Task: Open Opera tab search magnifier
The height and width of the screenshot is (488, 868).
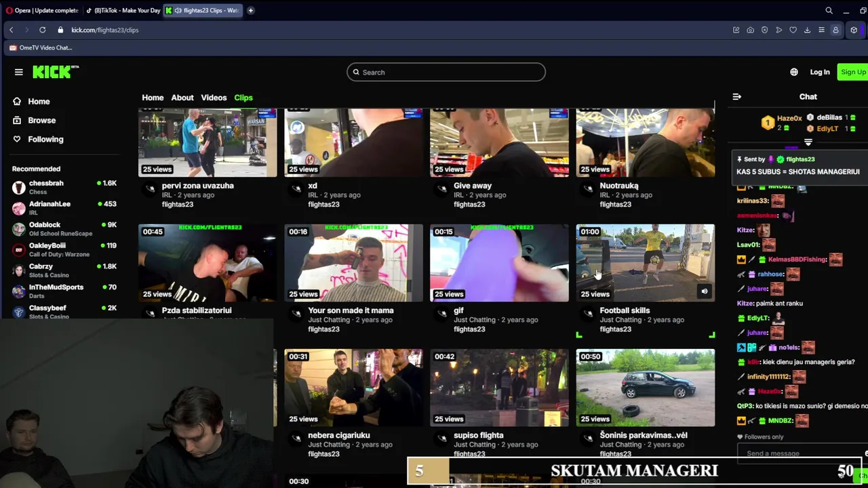Action: (829, 10)
